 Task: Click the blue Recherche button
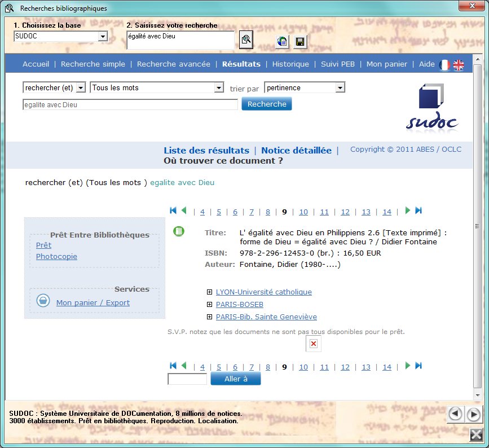(267, 104)
